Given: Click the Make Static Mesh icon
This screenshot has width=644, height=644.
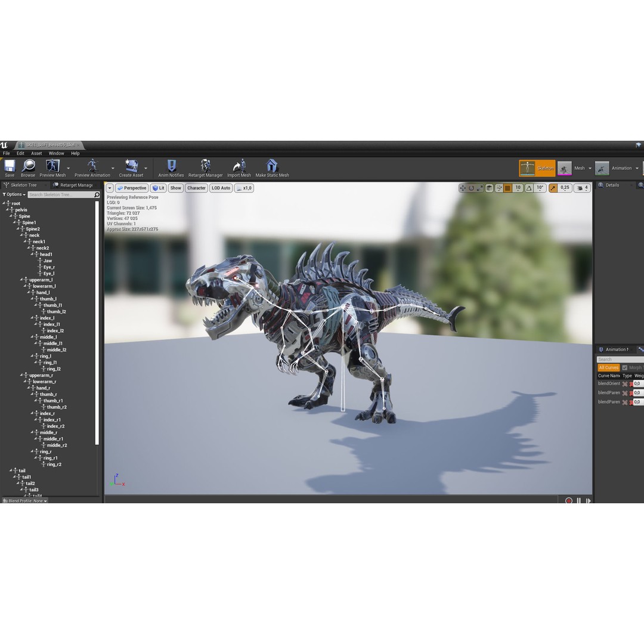Looking at the screenshot, I should [271, 166].
